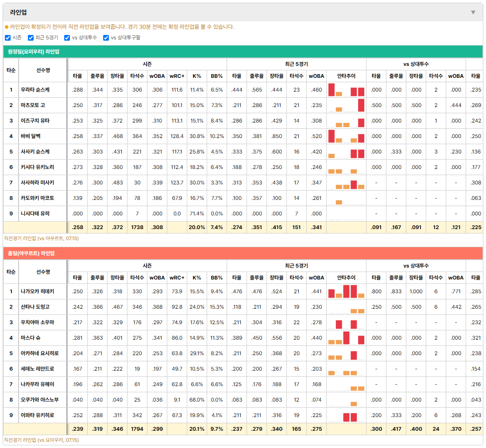
Task: Toggle the vs 상대투구팔 checkbox
Action: 106,38
